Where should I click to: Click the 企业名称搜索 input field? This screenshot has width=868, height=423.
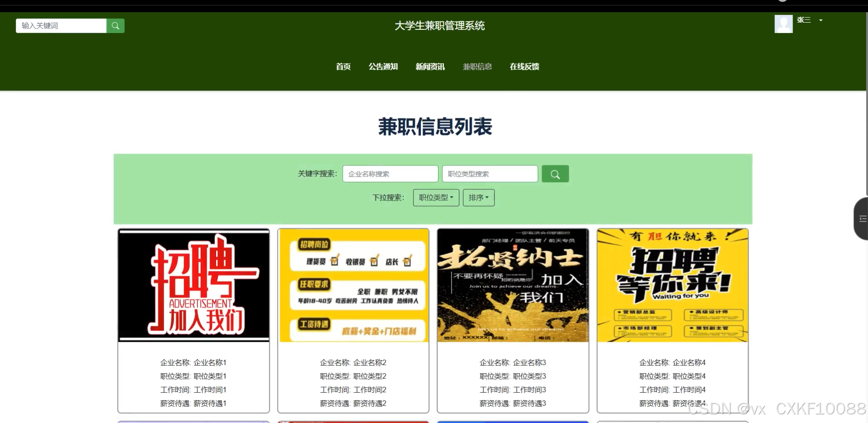coord(390,174)
